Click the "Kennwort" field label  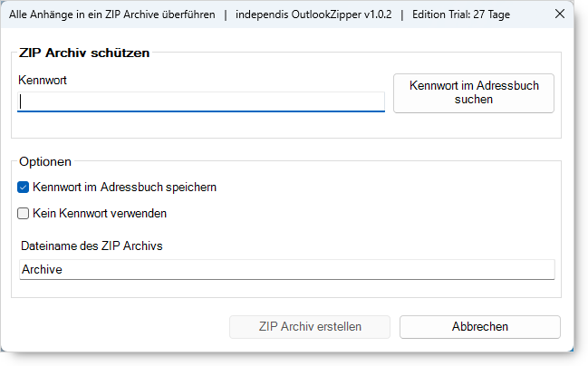pos(43,80)
